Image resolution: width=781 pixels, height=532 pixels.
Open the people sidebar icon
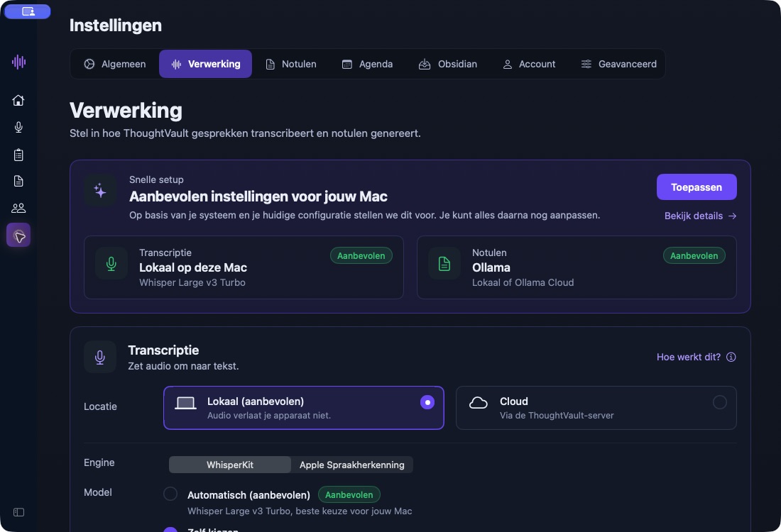tap(18, 208)
